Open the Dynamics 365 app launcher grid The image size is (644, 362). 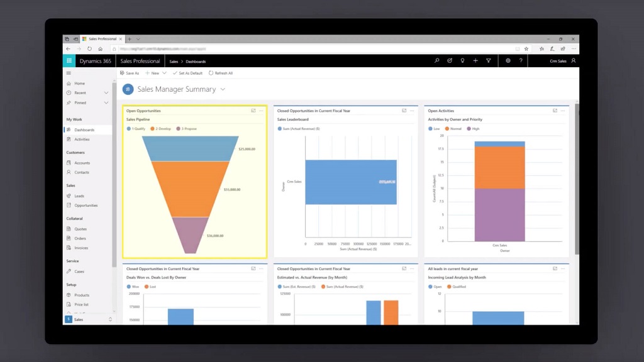pos(69,60)
